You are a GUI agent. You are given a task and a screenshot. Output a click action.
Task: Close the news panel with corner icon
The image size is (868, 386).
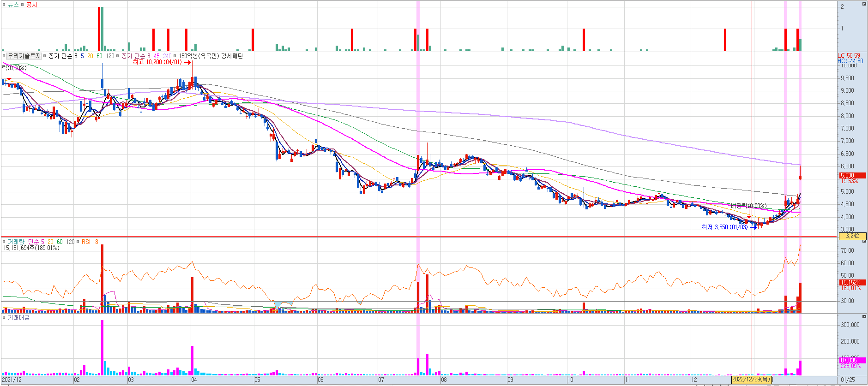pos(864,4)
